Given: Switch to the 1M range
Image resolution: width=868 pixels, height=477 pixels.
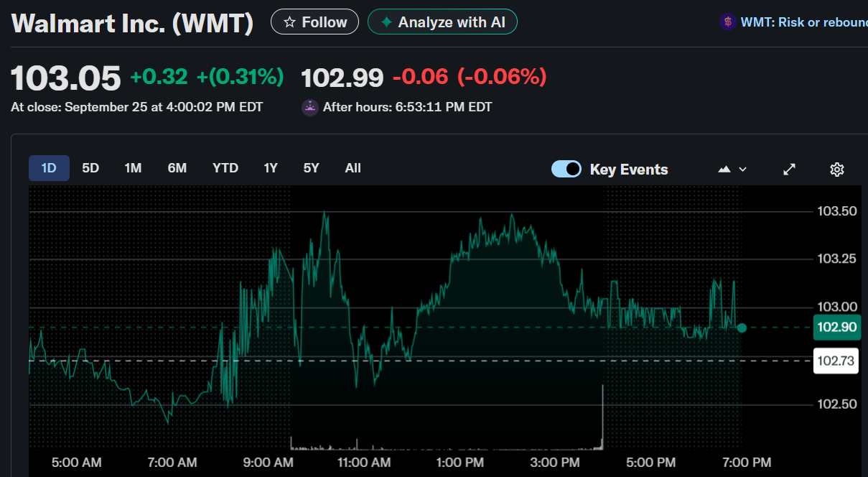Looking at the screenshot, I should pyautogui.click(x=133, y=168).
